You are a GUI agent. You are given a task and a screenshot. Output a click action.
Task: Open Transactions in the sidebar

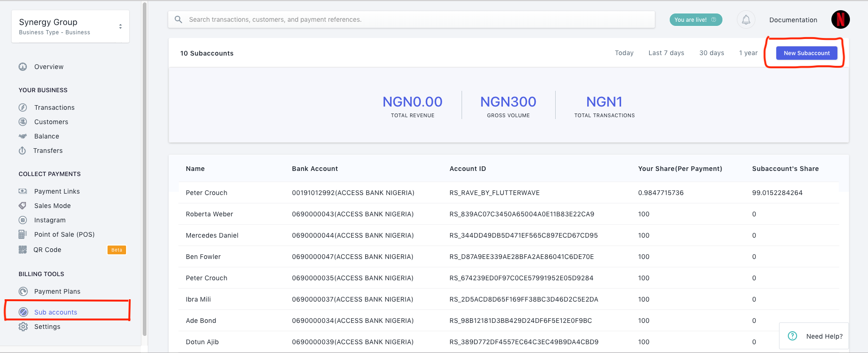pos(54,107)
